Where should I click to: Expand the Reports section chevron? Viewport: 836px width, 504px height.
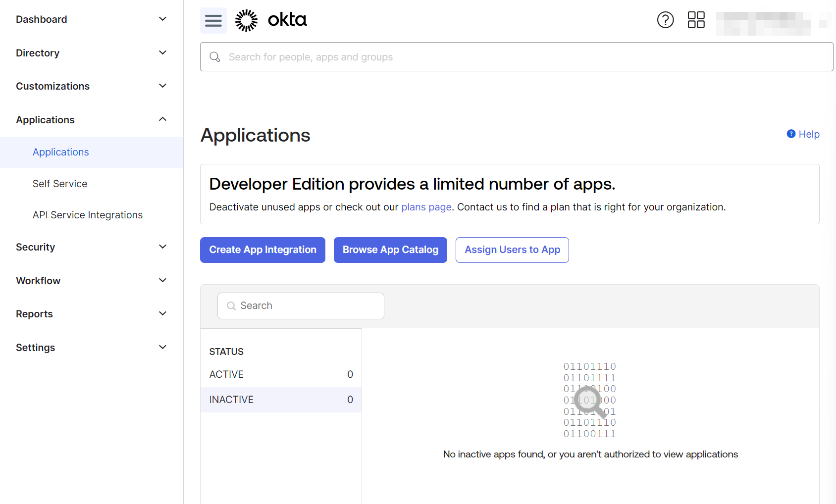162,313
